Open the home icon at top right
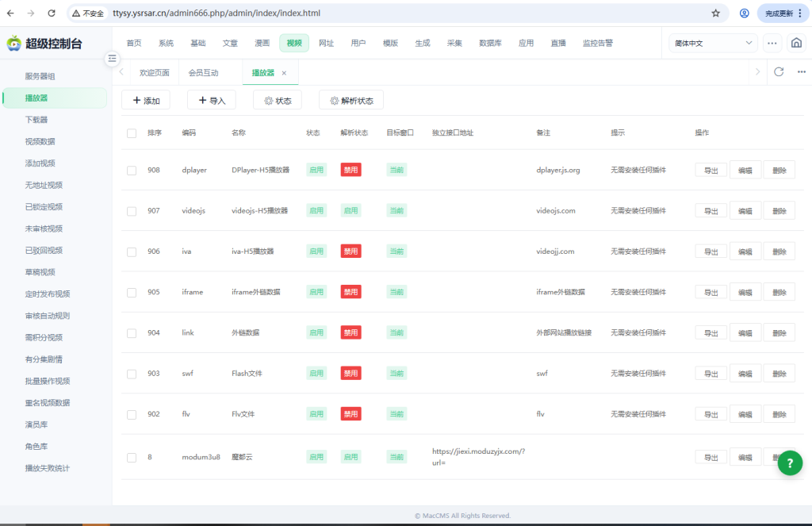This screenshot has height=526, width=812. 796,43
